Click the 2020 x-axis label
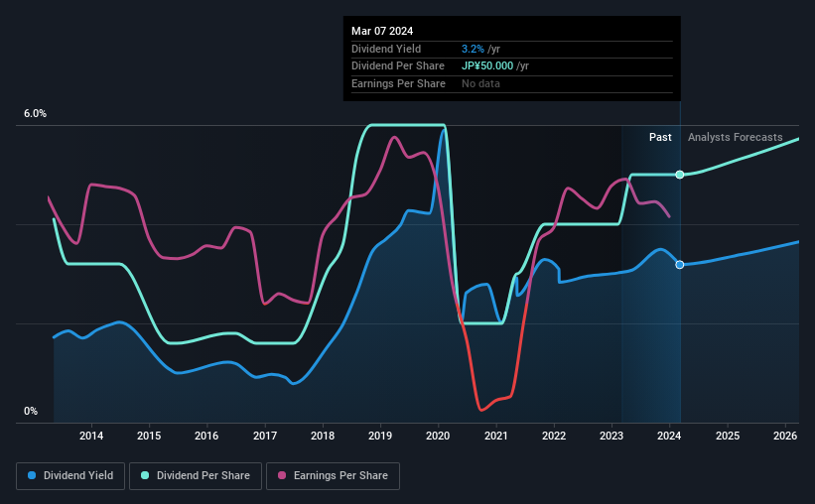 click(x=438, y=436)
